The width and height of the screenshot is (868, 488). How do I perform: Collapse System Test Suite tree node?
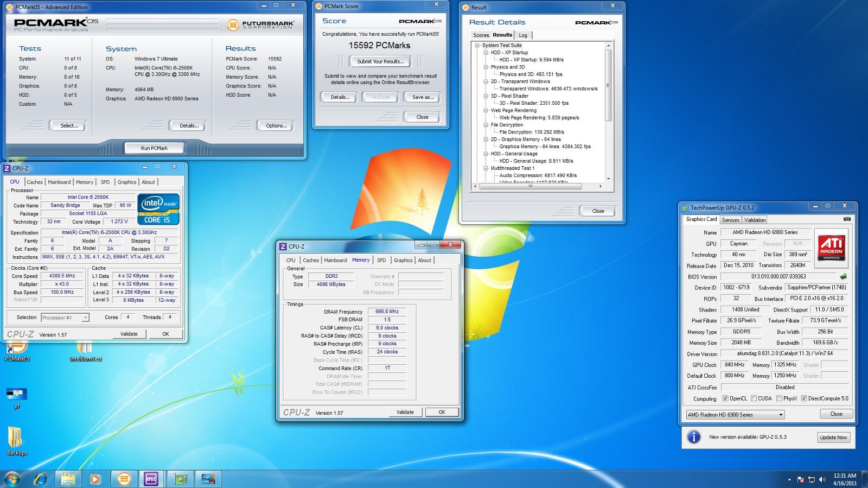click(478, 46)
